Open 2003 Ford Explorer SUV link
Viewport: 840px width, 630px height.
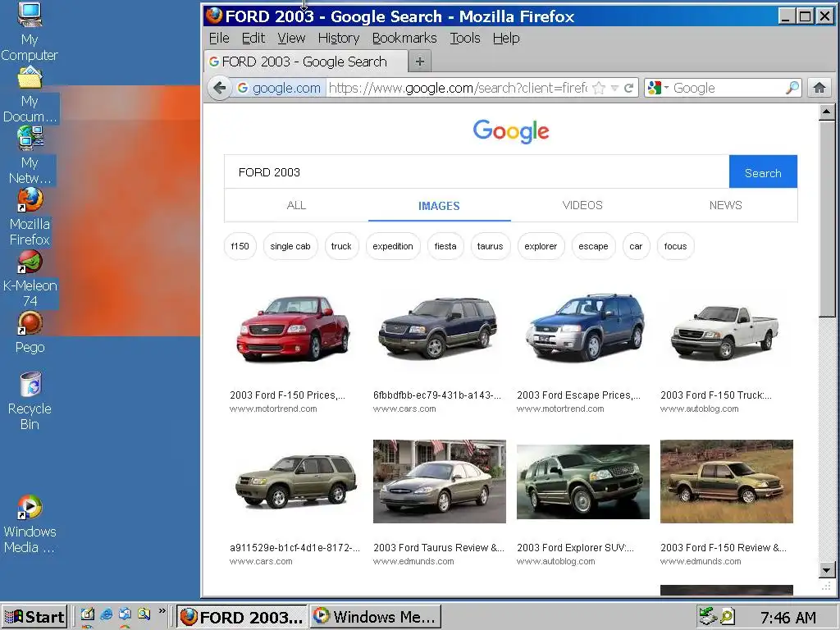tap(575, 547)
